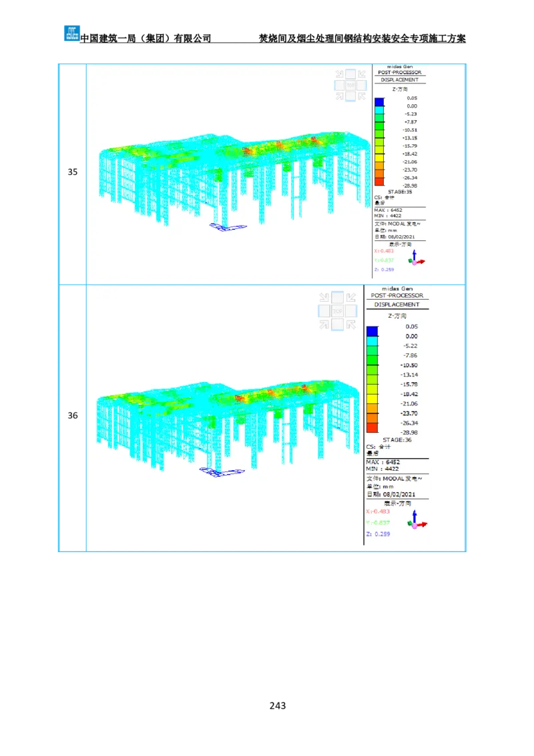This screenshot has height=756, width=534.
Task: Click top-right diagonal arrow in upper view cube
Action: (361, 74)
